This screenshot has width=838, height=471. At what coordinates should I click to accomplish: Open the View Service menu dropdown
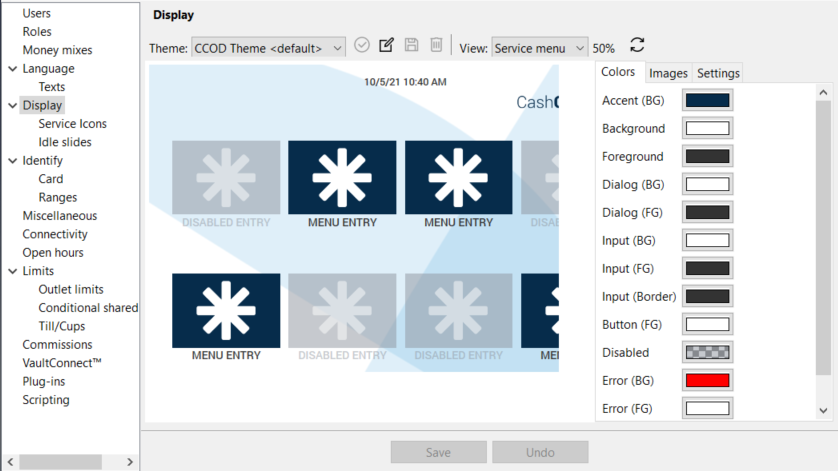[539, 48]
